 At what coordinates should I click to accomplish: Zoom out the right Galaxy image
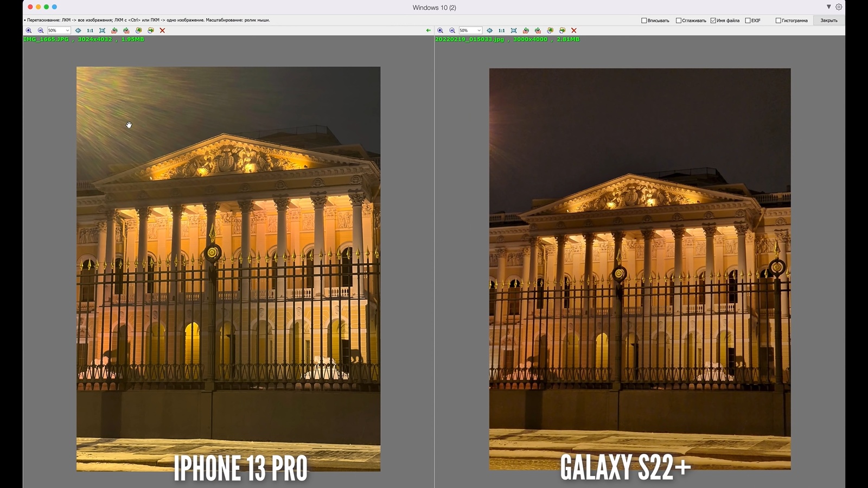pyautogui.click(x=452, y=30)
